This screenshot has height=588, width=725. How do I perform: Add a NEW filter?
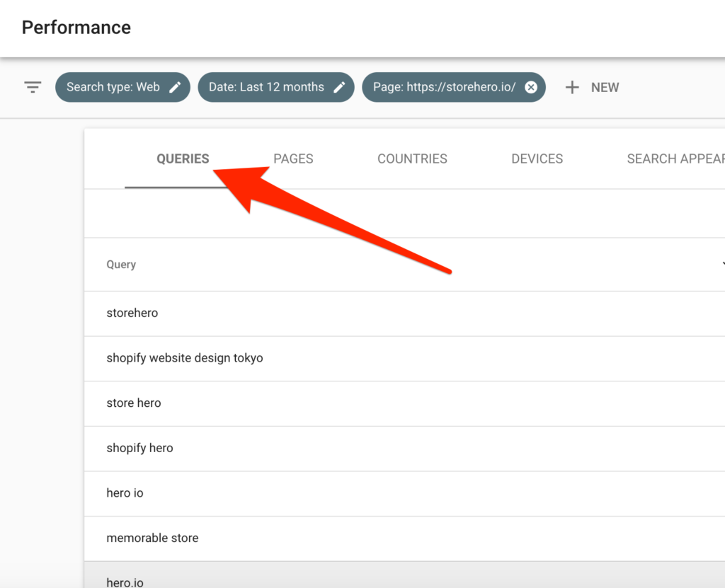[593, 87]
